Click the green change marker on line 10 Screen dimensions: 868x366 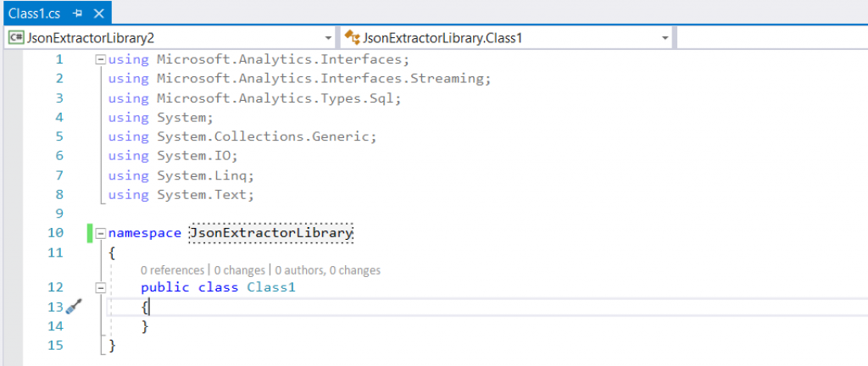[89, 233]
